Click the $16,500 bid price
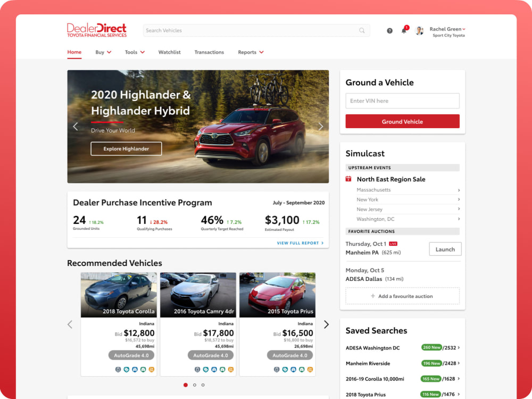532x399 pixels. point(297,333)
